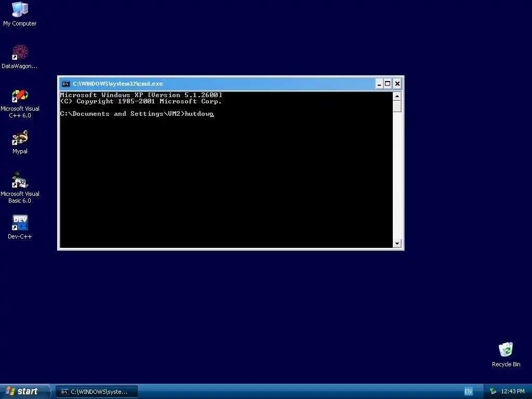
Task: Activate the cmd.exe taskbar button
Action: 97,392
